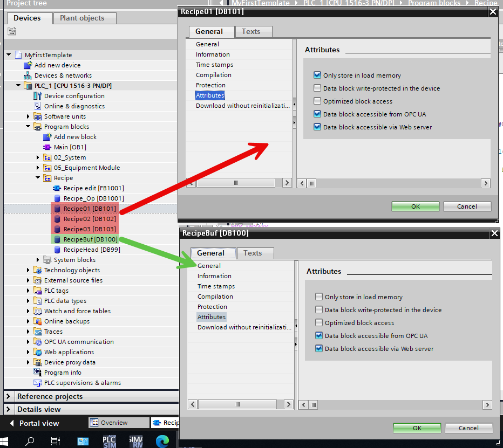The image size is (503, 448).
Task: Select Time stamps in Recipe01 dialog navigation
Action: coord(214,65)
